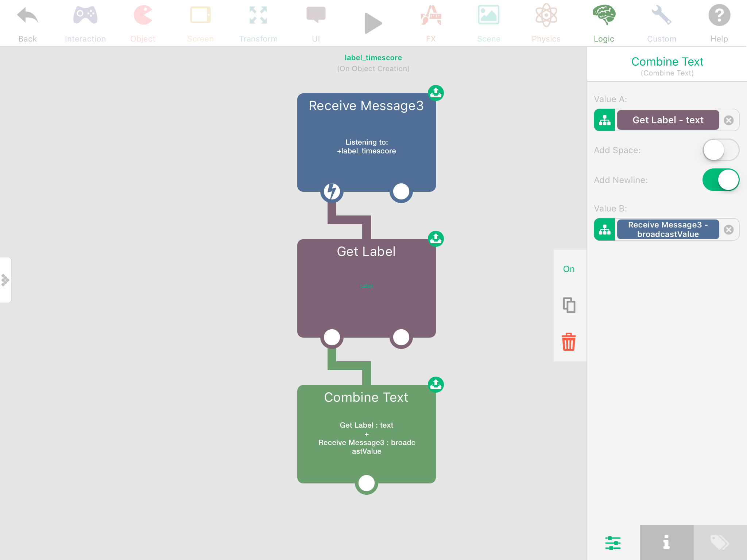Click the red trash delete icon
747x560 pixels.
[x=569, y=342]
